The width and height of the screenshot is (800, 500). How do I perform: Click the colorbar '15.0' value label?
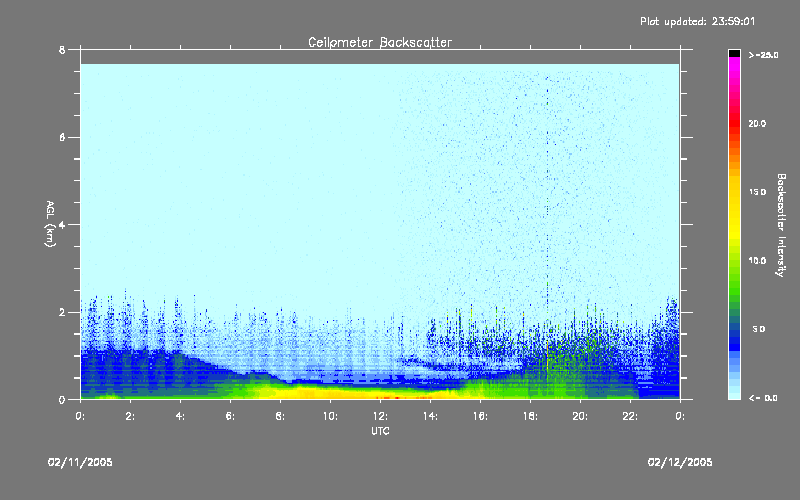coord(757,192)
